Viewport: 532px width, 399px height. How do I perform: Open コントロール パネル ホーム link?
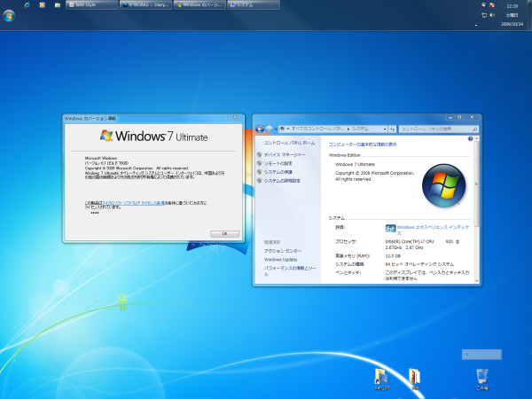coord(289,143)
